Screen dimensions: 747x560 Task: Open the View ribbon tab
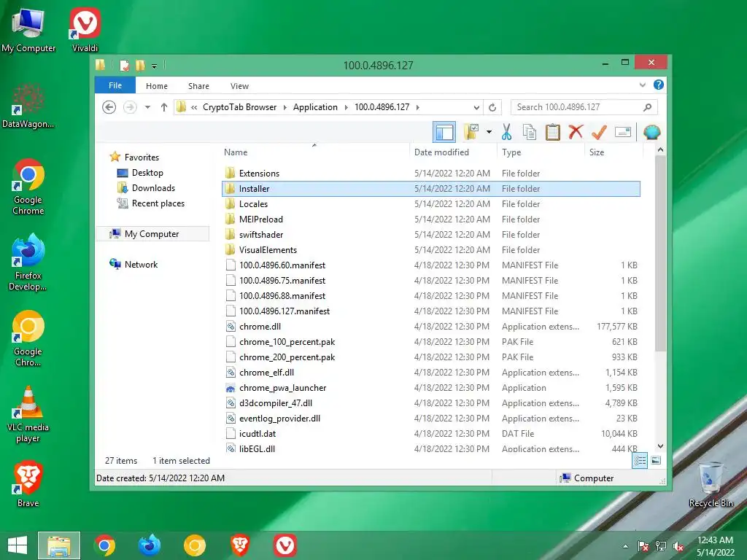[x=239, y=86]
